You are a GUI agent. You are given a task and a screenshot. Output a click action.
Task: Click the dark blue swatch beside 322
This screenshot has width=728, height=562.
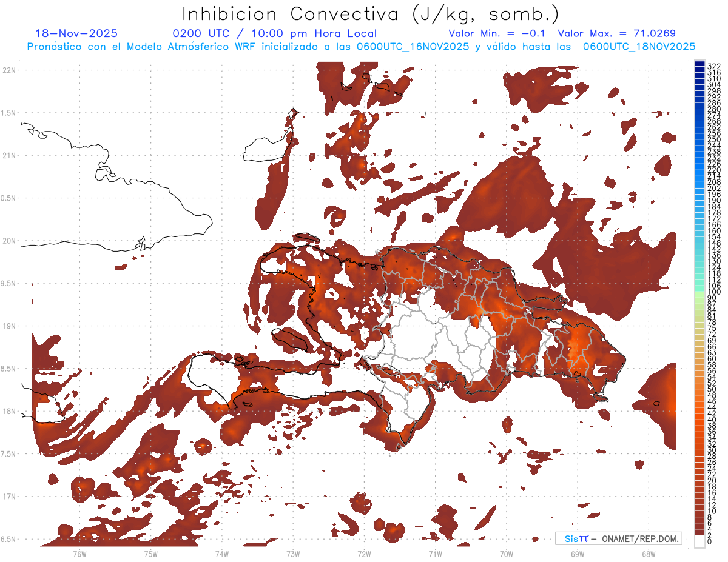coord(699,64)
